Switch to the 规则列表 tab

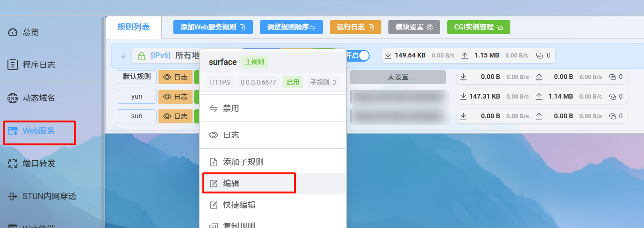coord(134,27)
